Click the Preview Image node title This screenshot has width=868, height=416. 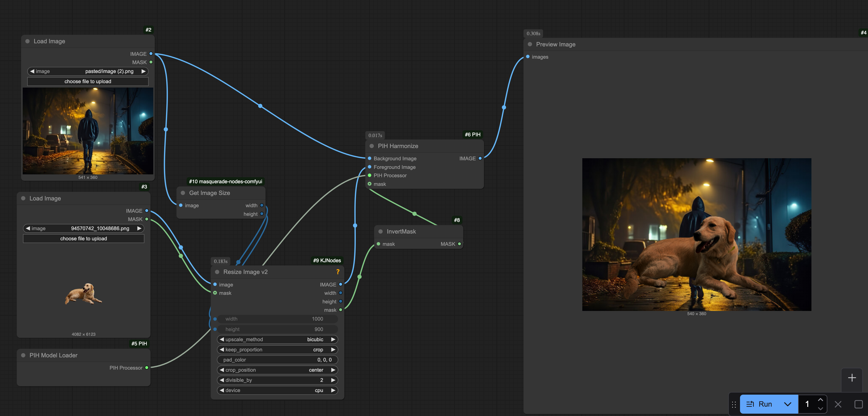coord(556,44)
